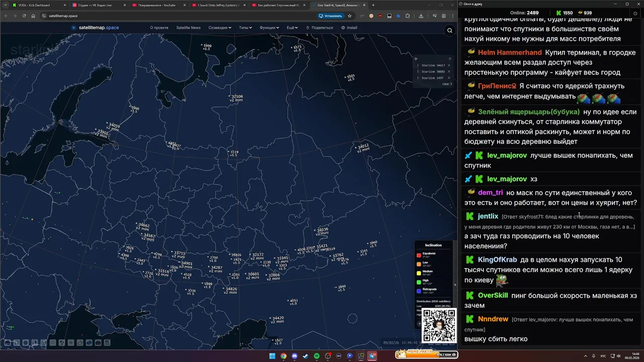Click the MEME PARTY progress bar
This screenshot has width=644, height=362.
427,354
